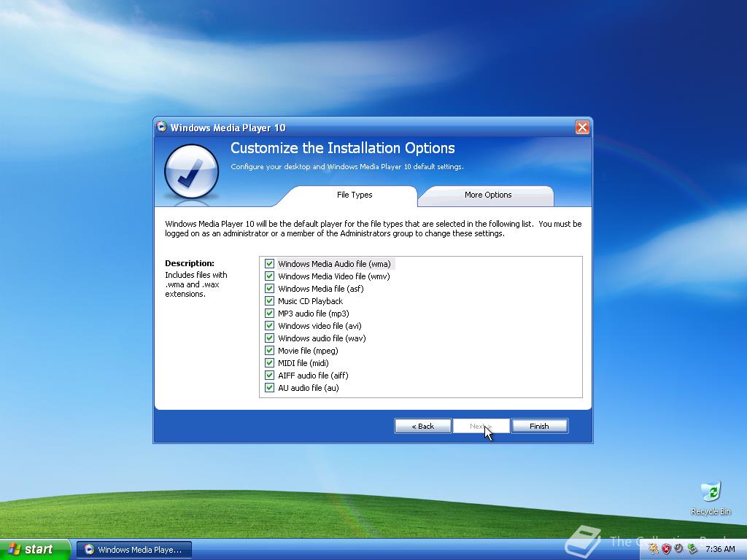The height and width of the screenshot is (560, 747).
Task: Uncheck Windows Media Video file (wmv)
Action: pyautogui.click(x=270, y=276)
